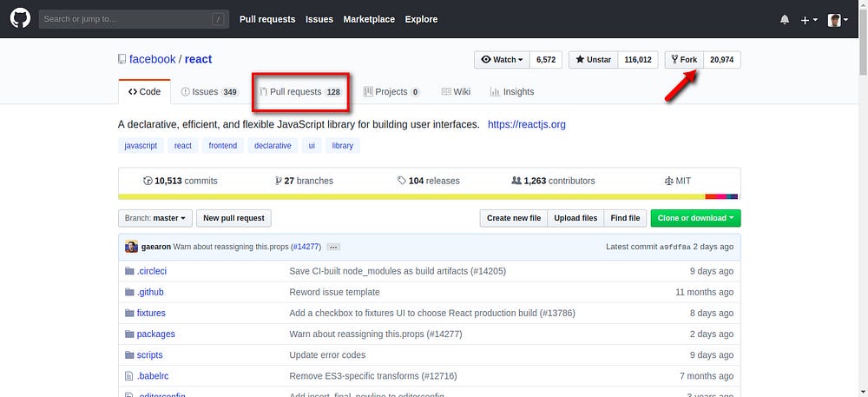View the 6,572 watchers count
This screenshot has width=868, height=397.
pyautogui.click(x=546, y=60)
